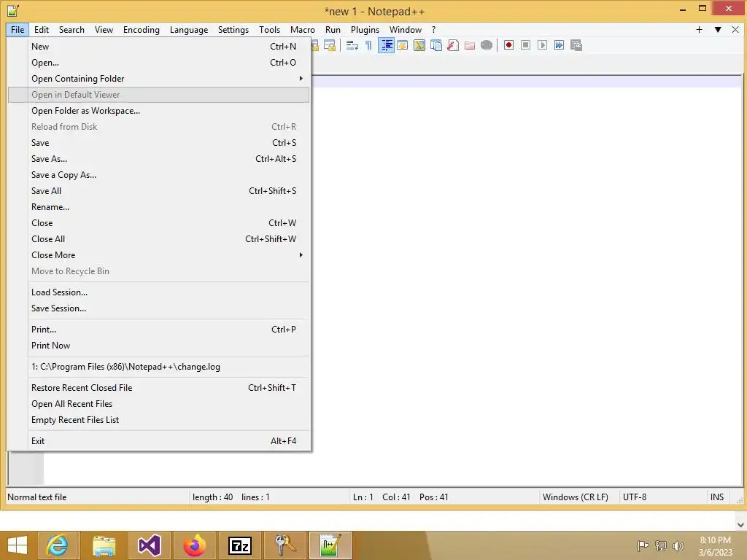The width and height of the screenshot is (747, 560).
Task: Choose Save a Copy As... entry
Action: tap(159, 175)
